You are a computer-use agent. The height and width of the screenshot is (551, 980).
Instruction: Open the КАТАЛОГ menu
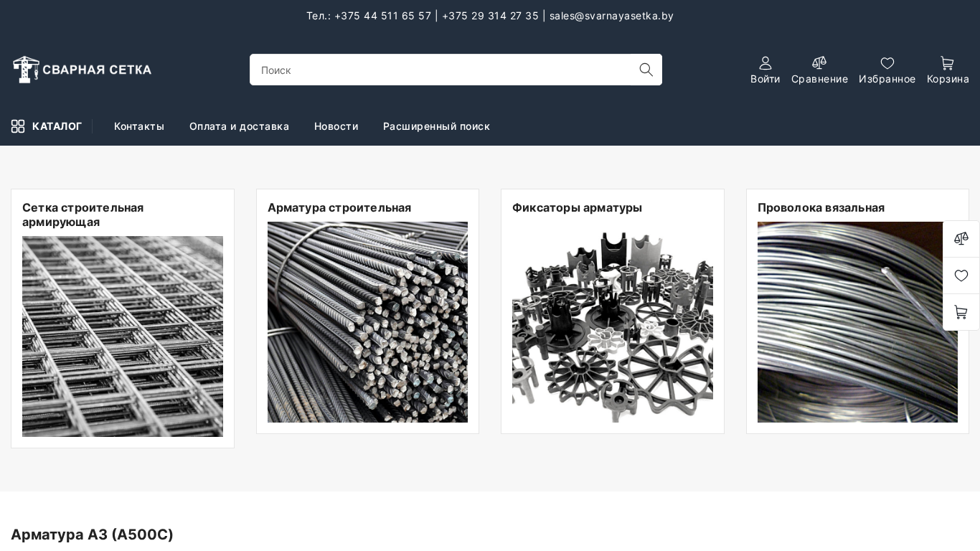pyautogui.click(x=47, y=126)
